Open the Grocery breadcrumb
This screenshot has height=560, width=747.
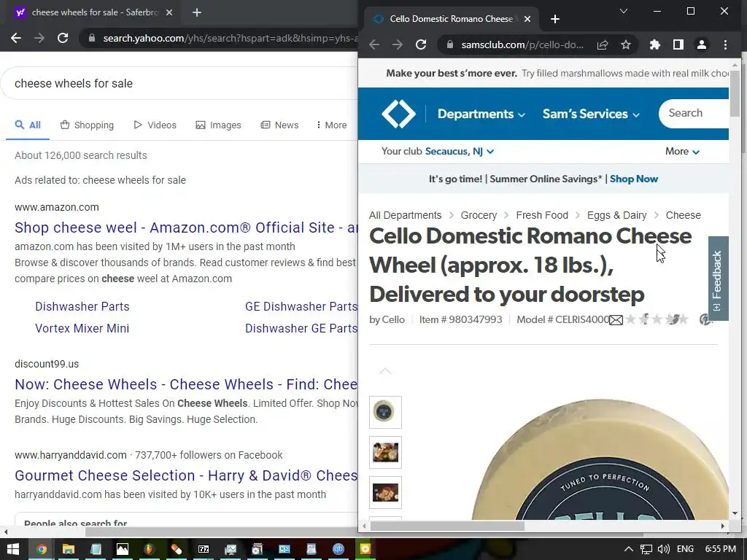[479, 215]
